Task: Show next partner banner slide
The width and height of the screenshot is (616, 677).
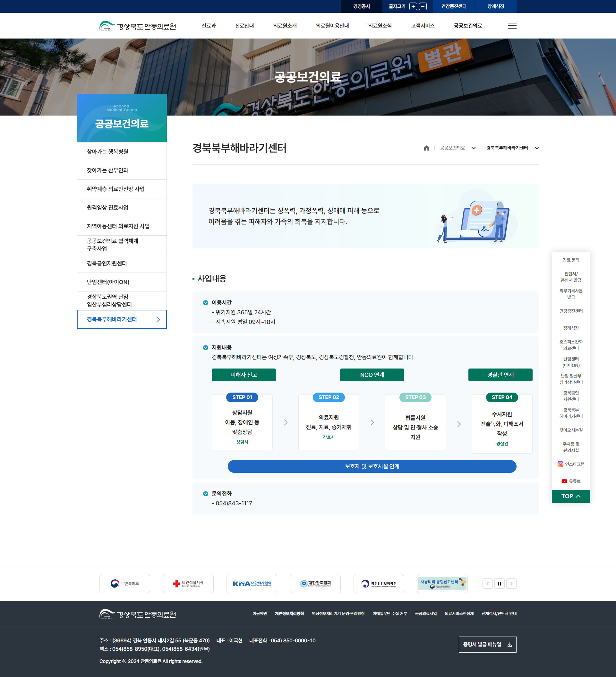Action: click(511, 584)
